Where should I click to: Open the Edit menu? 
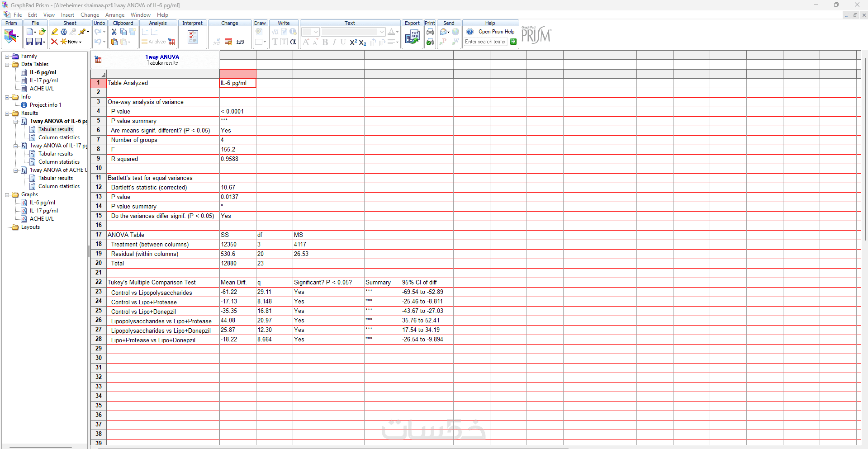click(33, 15)
